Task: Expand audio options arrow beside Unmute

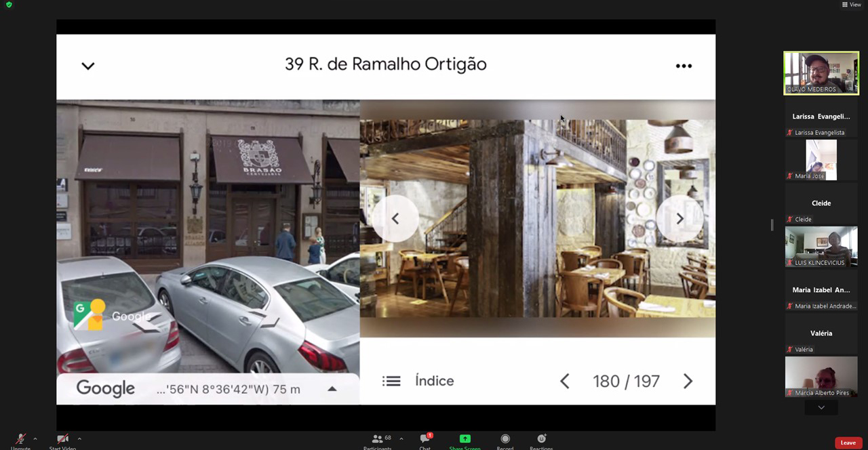Action: 35,438
